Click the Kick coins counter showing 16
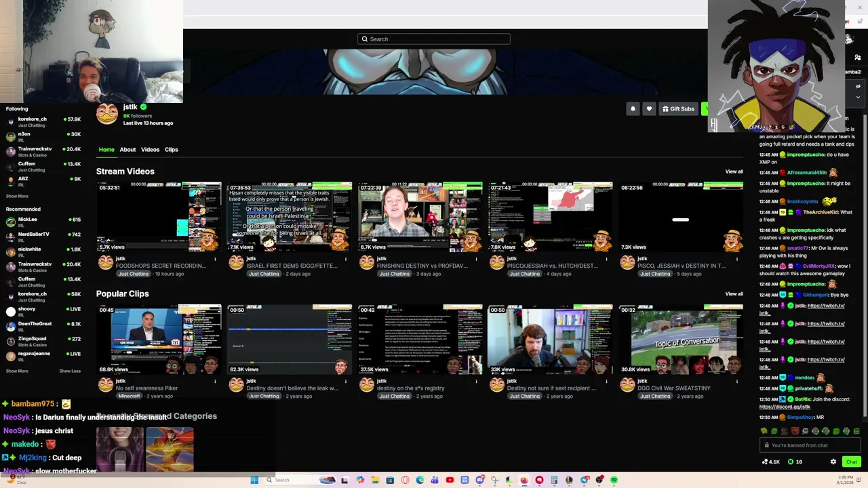This screenshot has height=488, width=868. (x=795, y=462)
